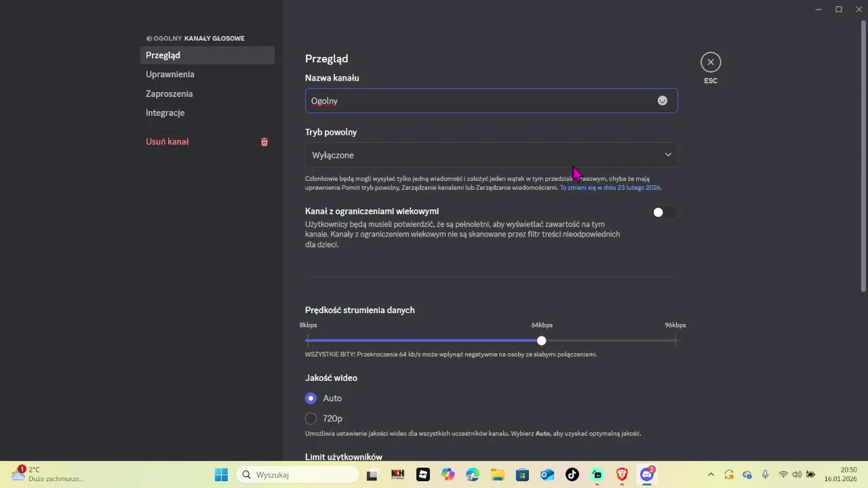This screenshot has width=868, height=488.
Task: Open Outlook from the taskbar
Action: coord(547,474)
